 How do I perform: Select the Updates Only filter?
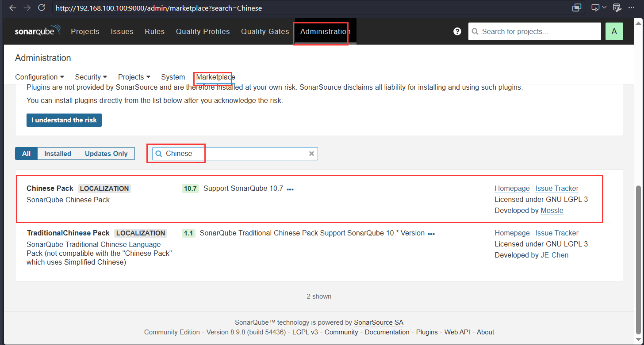tap(106, 154)
